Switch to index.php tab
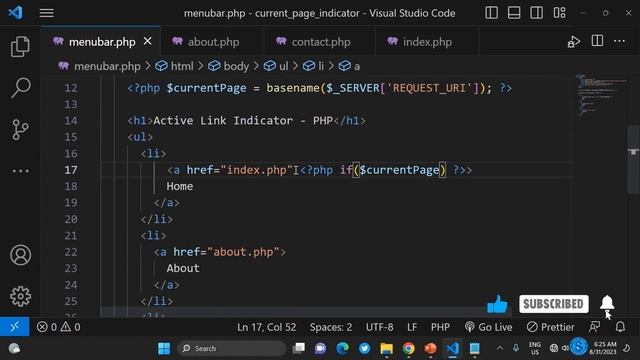The width and height of the screenshot is (640, 360). click(427, 42)
